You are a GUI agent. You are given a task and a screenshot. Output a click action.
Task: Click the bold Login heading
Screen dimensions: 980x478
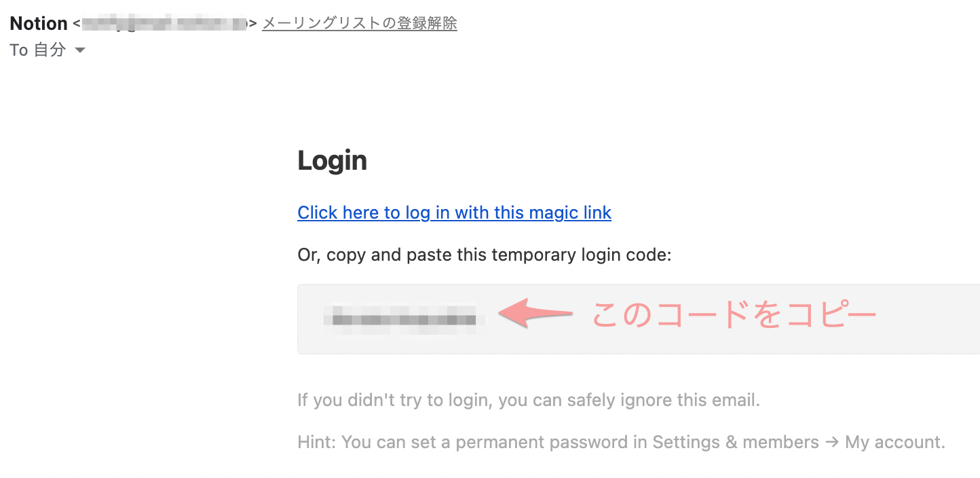332,161
